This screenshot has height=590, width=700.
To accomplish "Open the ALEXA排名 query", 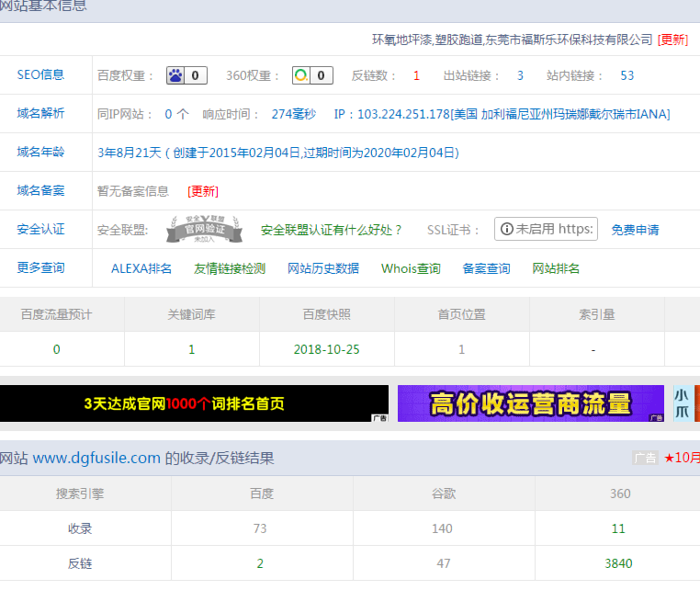I will pyautogui.click(x=141, y=268).
